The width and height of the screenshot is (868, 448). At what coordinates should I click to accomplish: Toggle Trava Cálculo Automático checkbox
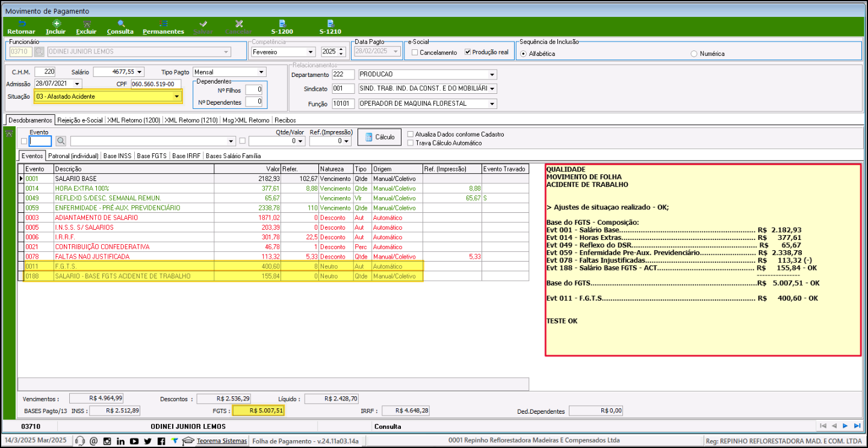coord(411,143)
